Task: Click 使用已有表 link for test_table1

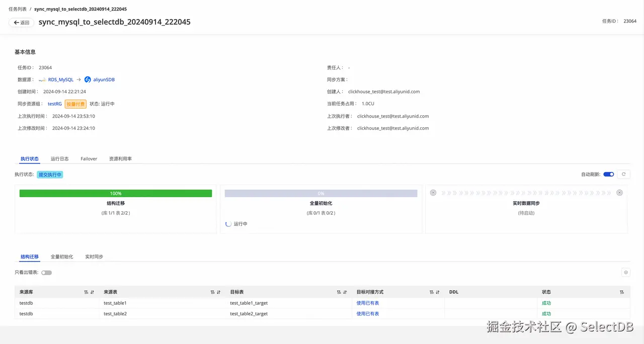Action: pyautogui.click(x=368, y=303)
